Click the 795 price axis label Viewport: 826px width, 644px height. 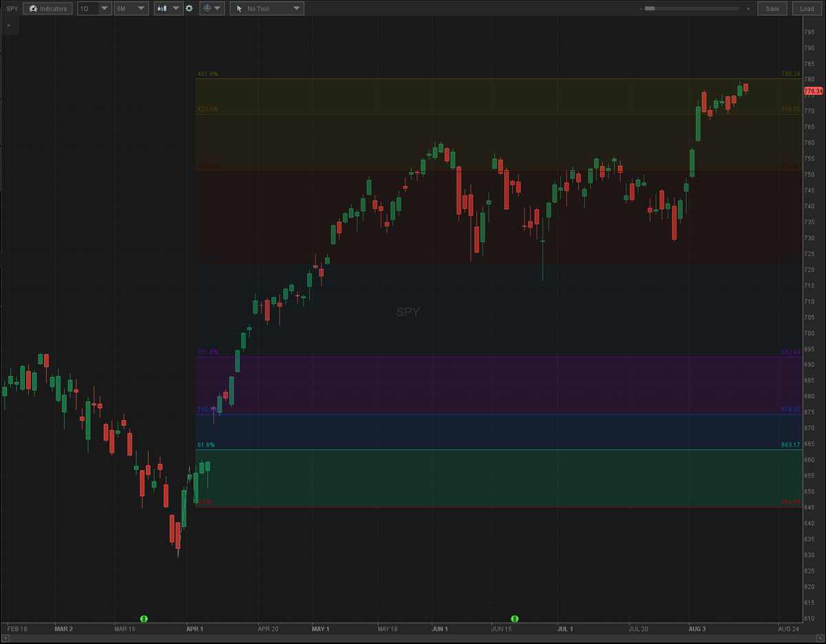point(809,32)
